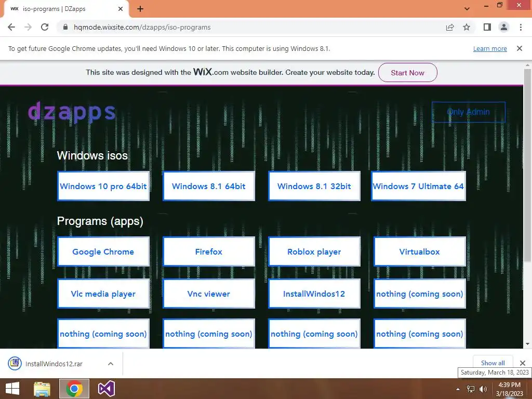Image resolution: width=532 pixels, height=399 pixels.
Task: Reload the iso-programs page
Action: coord(45,27)
